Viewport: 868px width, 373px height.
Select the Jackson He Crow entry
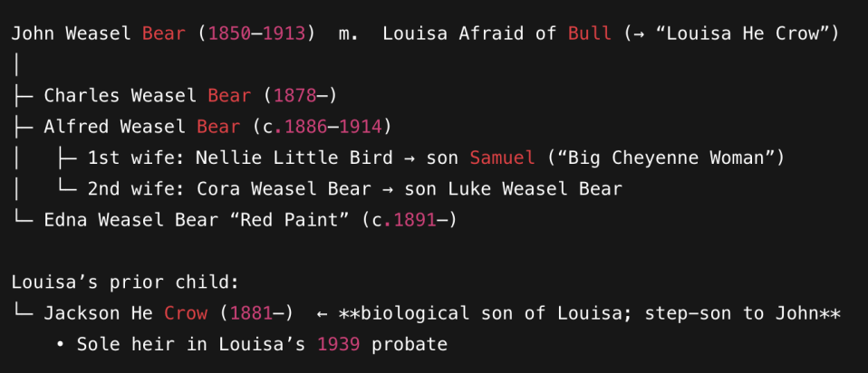point(126,313)
